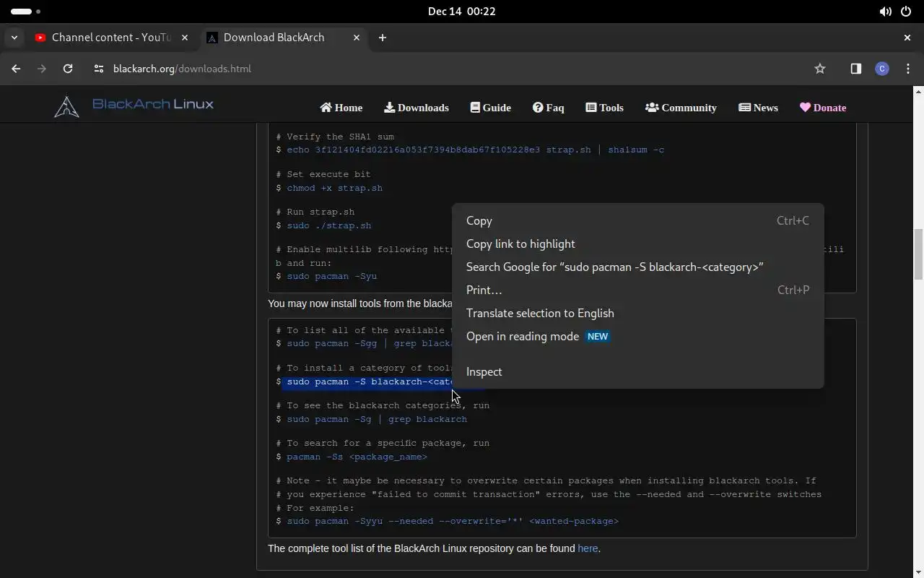Screen dimensions: 924x578
Task: Open the Donate nav link
Action: [823, 108]
